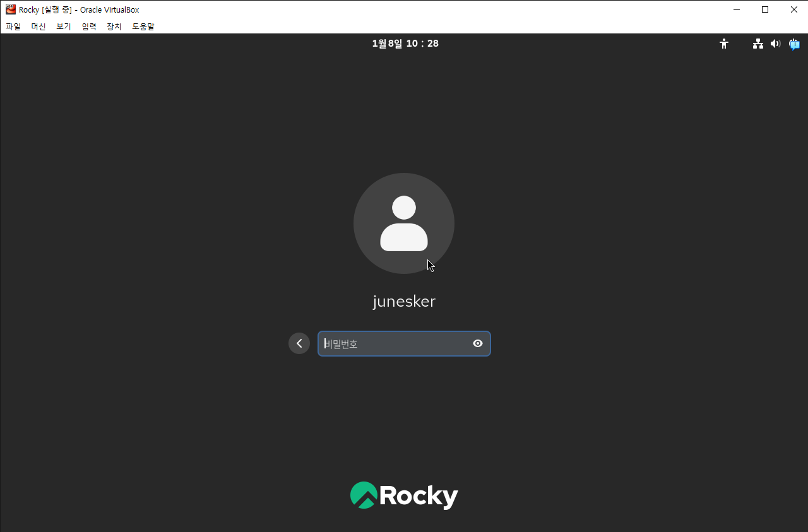Open the 입력 menu
The height and width of the screenshot is (532, 808).
tap(89, 27)
